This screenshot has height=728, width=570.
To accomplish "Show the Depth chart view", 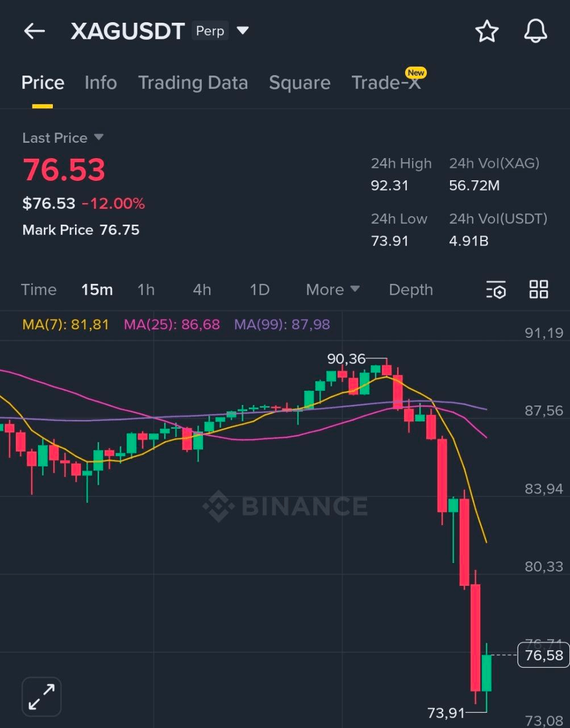I will (x=410, y=289).
